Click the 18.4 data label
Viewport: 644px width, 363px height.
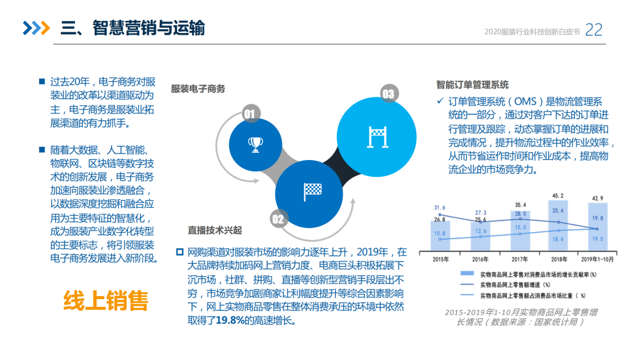tap(558, 239)
